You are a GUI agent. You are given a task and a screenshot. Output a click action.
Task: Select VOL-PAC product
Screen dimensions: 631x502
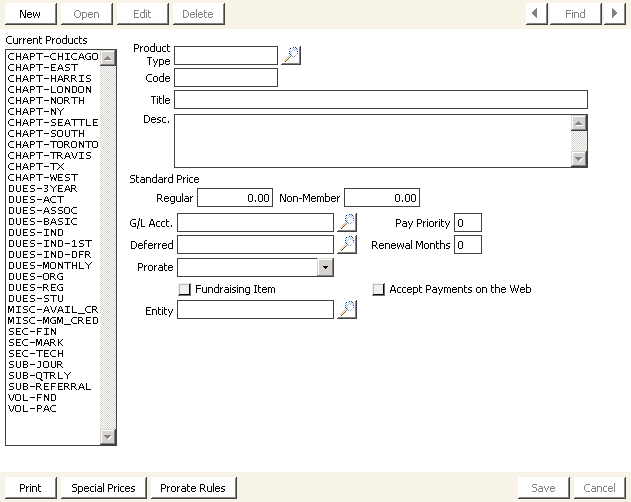pyautogui.click(x=53, y=409)
